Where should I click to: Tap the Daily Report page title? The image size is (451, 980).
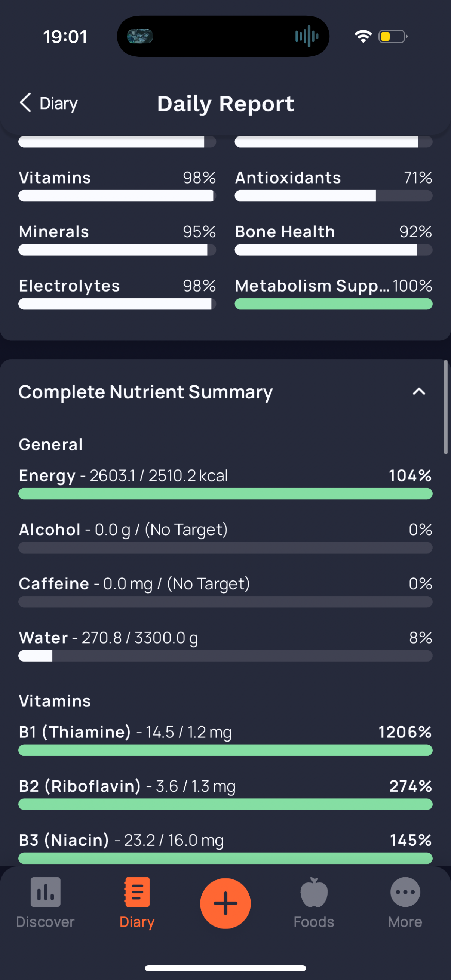(x=226, y=104)
